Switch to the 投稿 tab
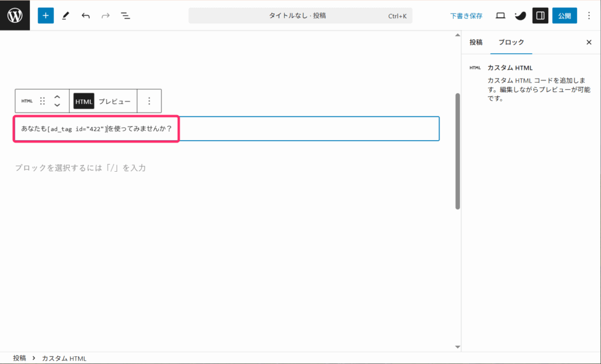 click(475, 42)
